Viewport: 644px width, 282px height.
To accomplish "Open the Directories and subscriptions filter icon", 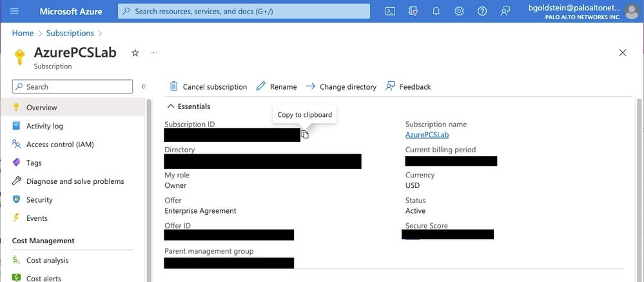I will (x=413, y=11).
